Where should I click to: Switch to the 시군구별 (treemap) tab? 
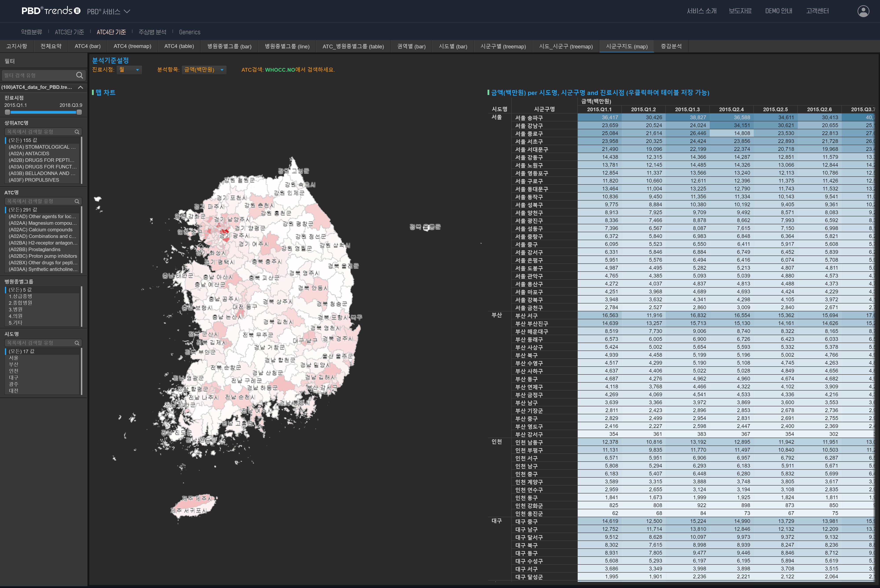coord(503,46)
